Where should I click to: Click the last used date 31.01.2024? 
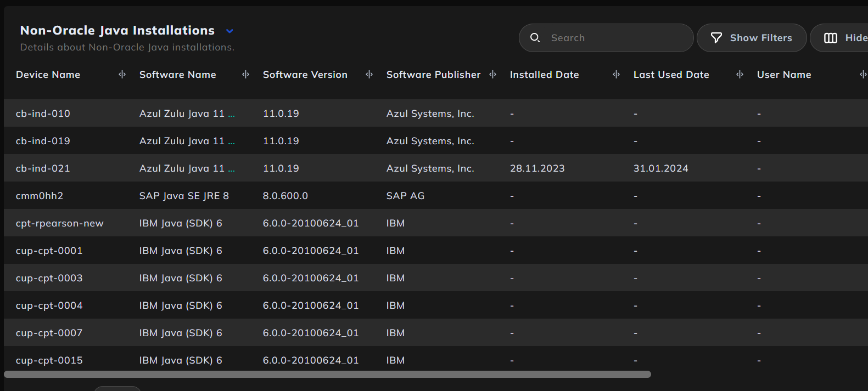(x=661, y=168)
